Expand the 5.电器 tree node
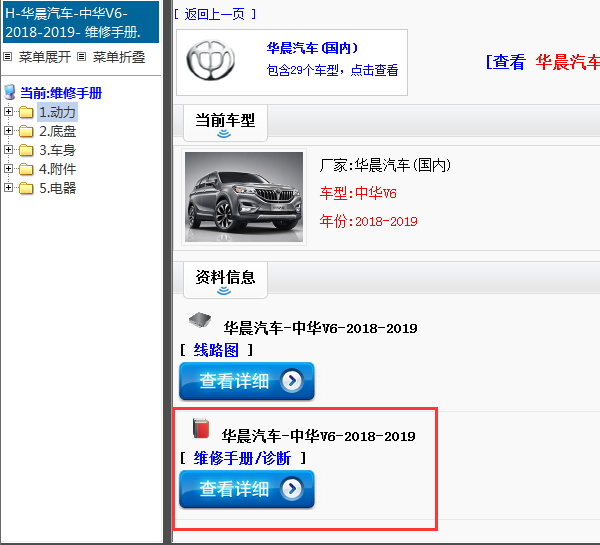Image resolution: width=600 pixels, height=545 pixels. [x=8, y=188]
